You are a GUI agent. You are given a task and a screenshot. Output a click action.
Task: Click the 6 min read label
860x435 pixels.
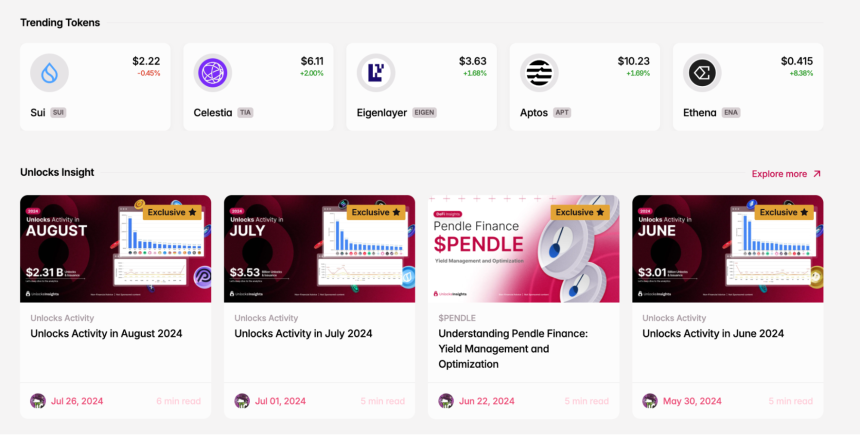[x=179, y=402]
